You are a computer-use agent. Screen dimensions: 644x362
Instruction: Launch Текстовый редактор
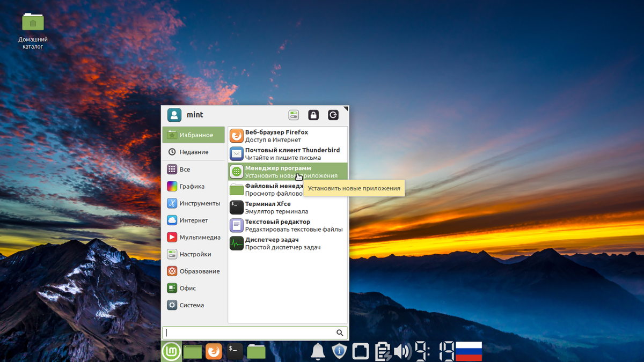(x=288, y=225)
